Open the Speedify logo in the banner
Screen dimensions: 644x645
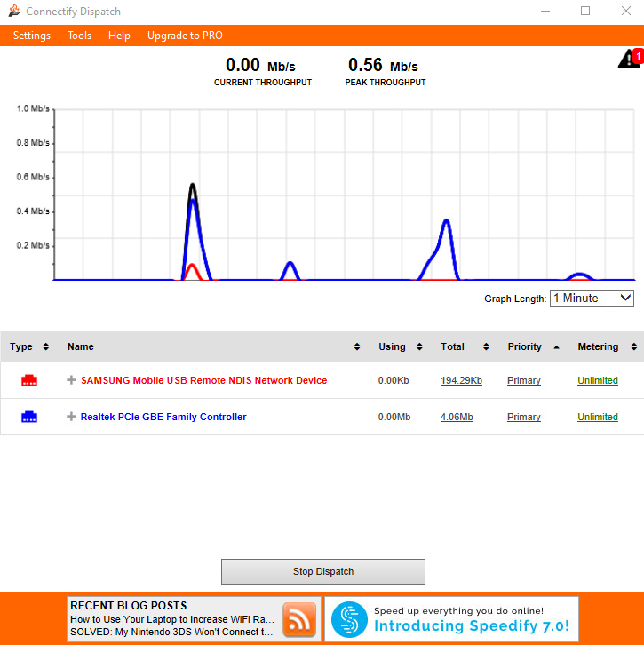tap(349, 619)
